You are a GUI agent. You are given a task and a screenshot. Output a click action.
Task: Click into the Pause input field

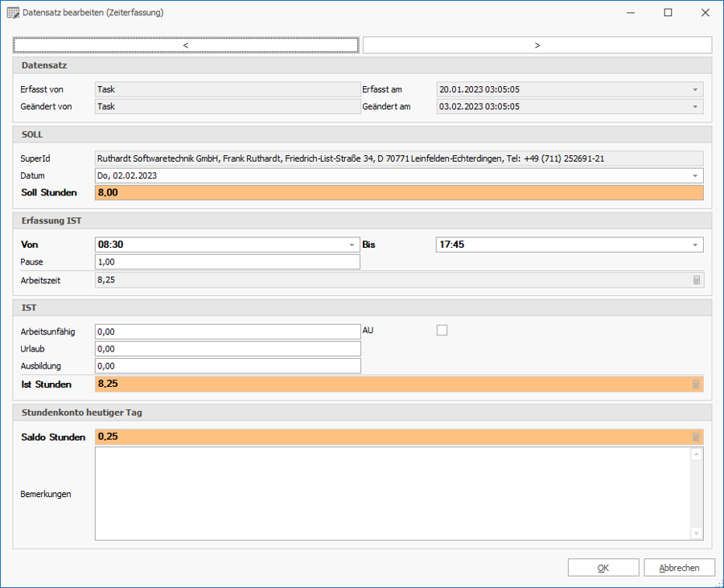[227, 261]
